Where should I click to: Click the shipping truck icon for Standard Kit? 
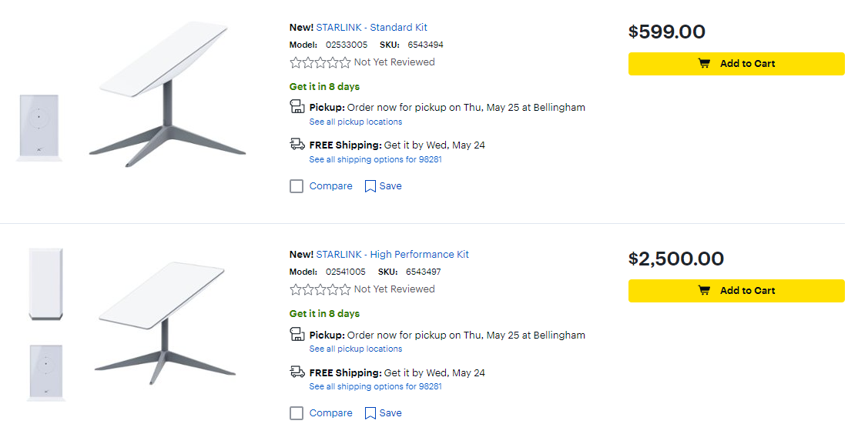click(x=297, y=144)
